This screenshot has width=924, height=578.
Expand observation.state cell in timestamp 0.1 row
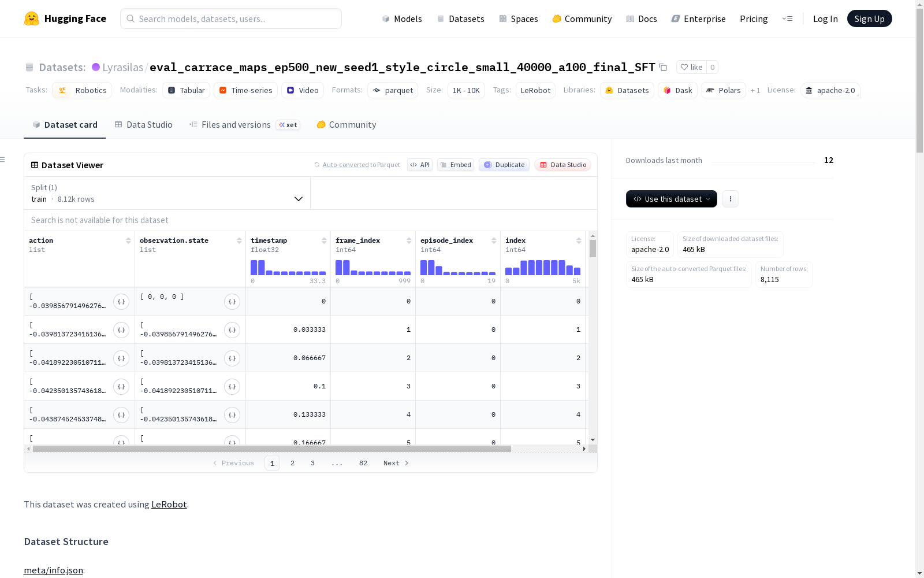point(232,387)
